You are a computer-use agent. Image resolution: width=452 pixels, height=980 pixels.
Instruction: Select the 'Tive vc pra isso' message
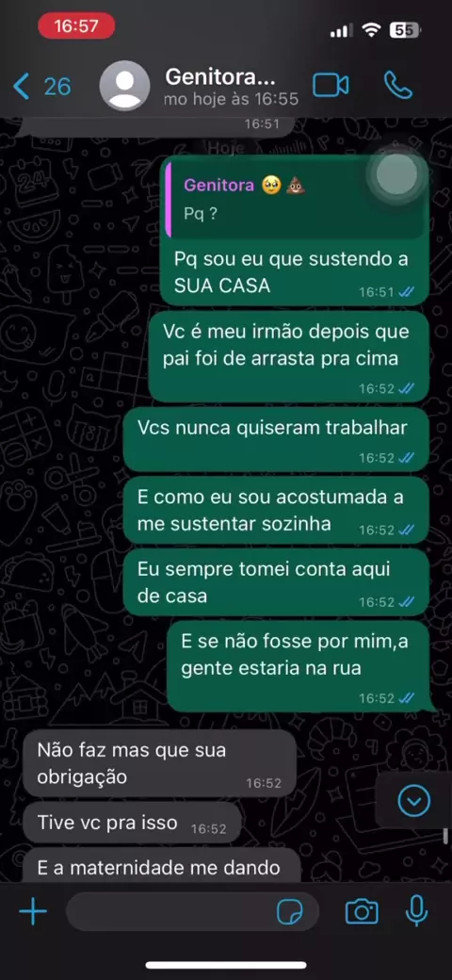[x=132, y=823]
